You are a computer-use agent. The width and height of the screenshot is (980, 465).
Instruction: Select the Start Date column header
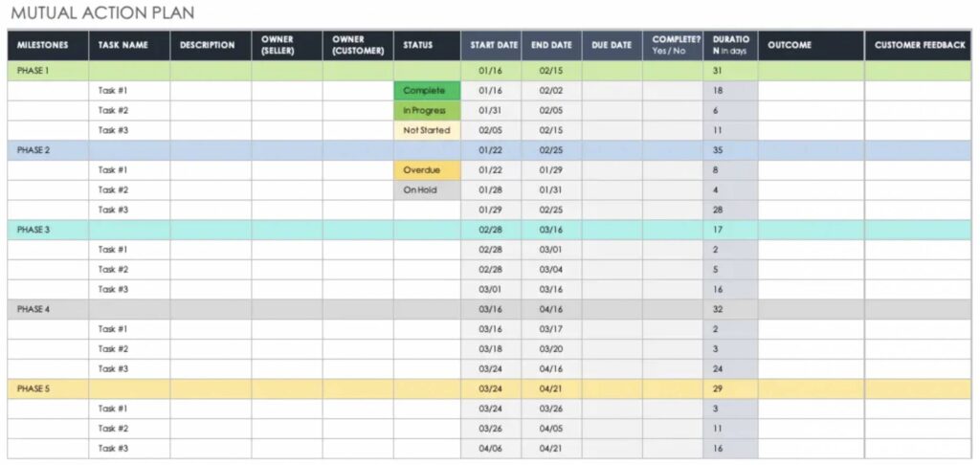pyautogui.click(x=494, y=45)
